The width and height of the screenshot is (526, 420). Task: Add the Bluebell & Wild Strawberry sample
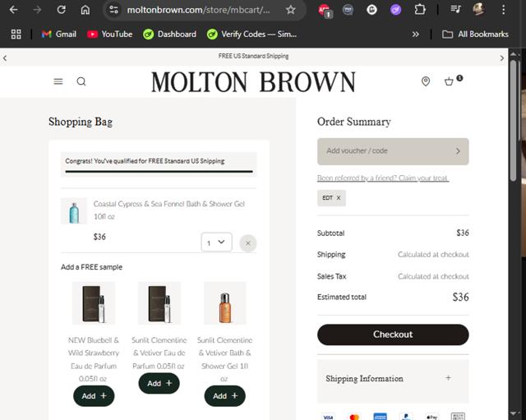94,396
